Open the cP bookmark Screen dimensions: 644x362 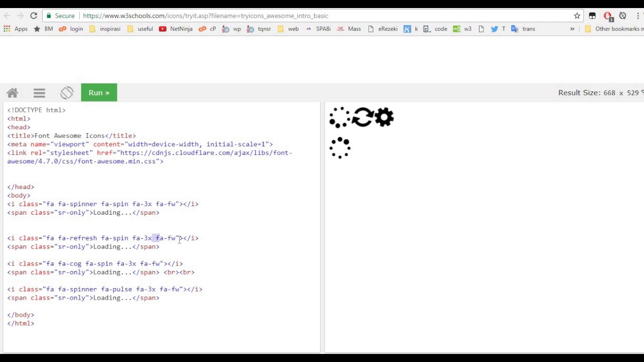207,29
